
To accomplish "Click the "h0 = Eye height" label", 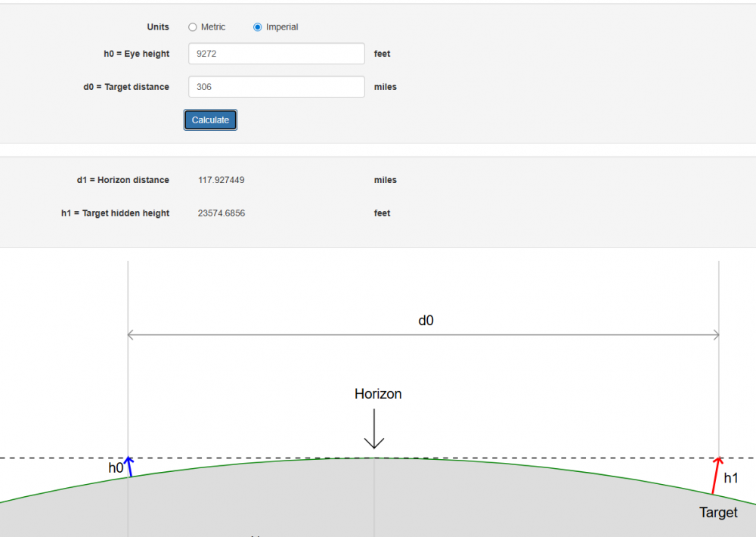I will click(x=136, y=54).
